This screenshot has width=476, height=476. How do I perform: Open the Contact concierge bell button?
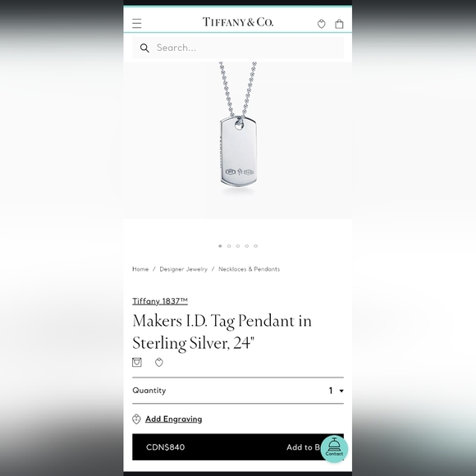334,449
